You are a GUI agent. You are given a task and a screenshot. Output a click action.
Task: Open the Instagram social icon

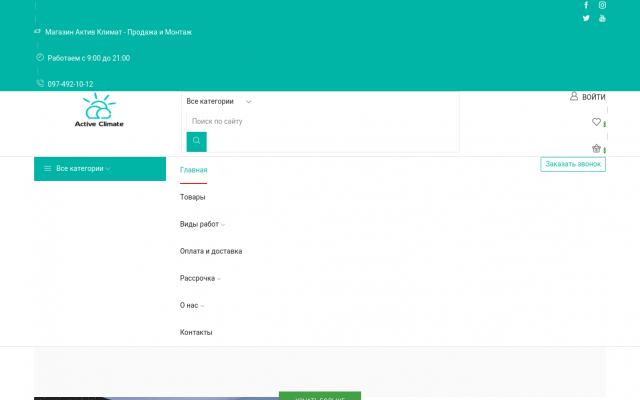coord(602,5)
